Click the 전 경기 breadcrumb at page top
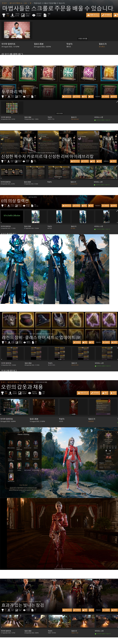The height and width of the screenshot is (644, 118). click(5, 3)
